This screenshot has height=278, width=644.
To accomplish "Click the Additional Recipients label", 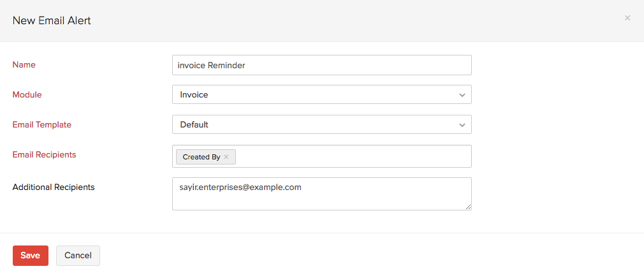I will (x=54, y=187).
